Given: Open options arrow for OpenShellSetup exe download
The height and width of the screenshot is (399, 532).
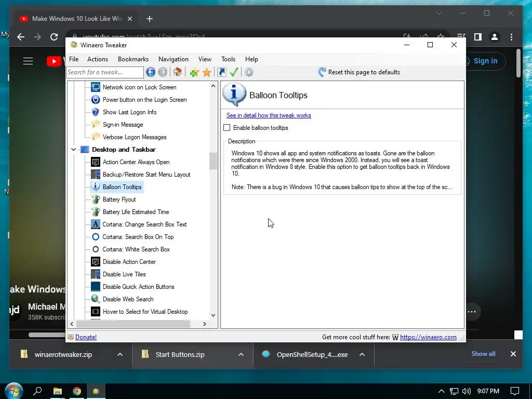Looking at the screenshot, I should [x=362, y=354].
